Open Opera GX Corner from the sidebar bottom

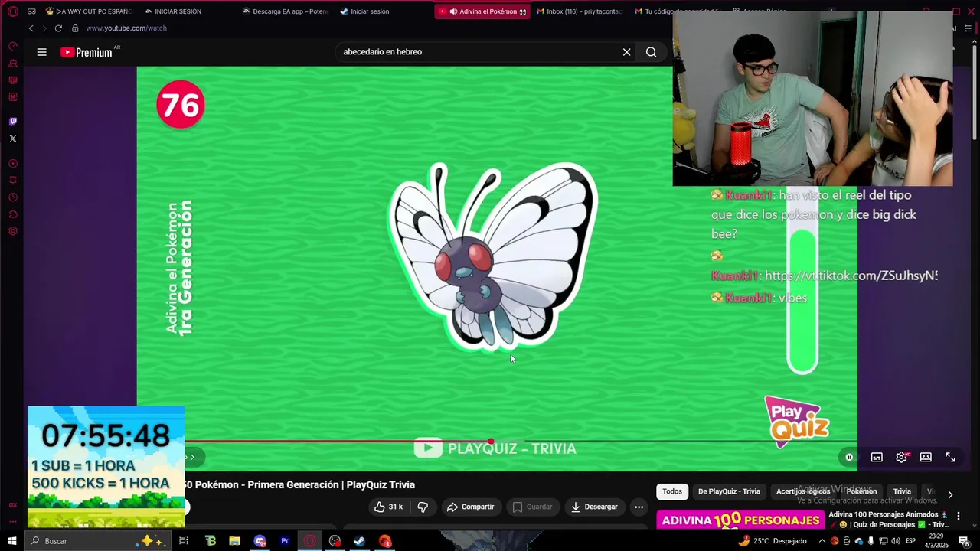pyautogui.click(x=12, y=504)
